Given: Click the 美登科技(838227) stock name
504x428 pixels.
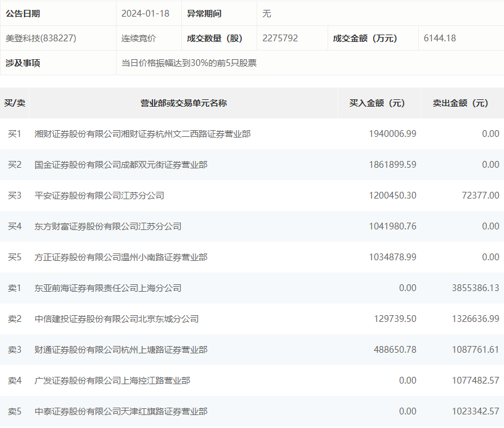Looking at the screenshot, I should (41, 38).
